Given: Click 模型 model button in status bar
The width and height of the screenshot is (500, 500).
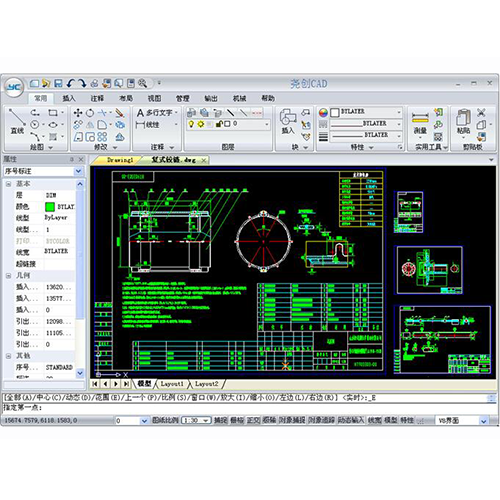Looking at the screenshot, I should (x=390, y=420).
